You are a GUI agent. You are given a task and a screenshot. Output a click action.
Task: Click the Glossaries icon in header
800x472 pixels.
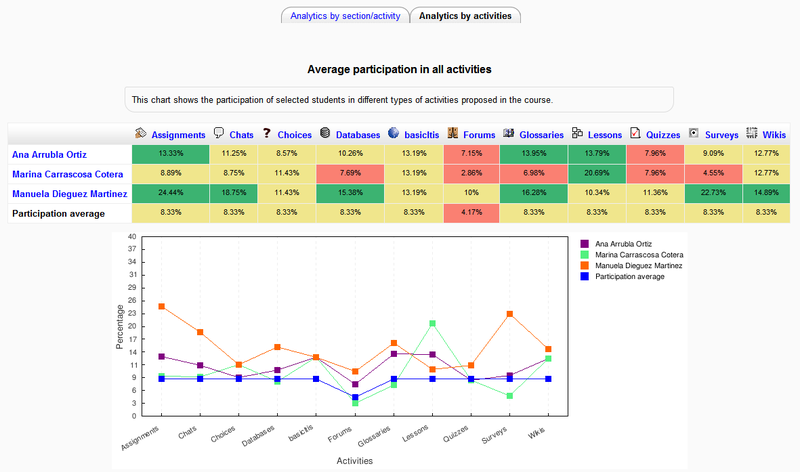coord(509,134)
